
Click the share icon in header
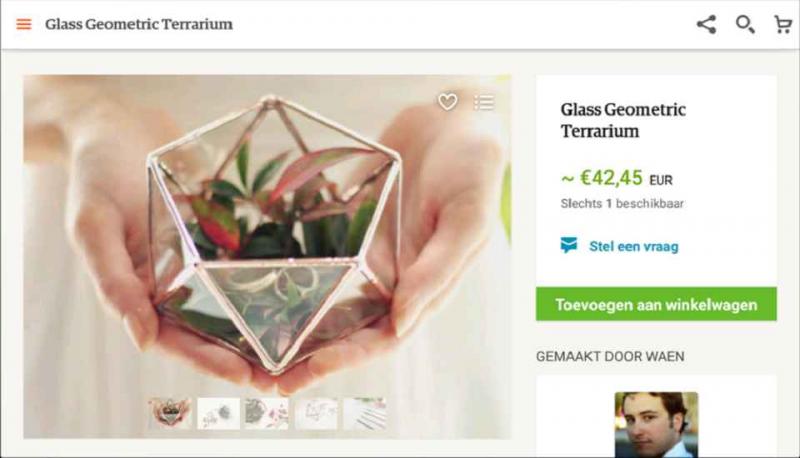pyautogui.click(x=706, y=24)
